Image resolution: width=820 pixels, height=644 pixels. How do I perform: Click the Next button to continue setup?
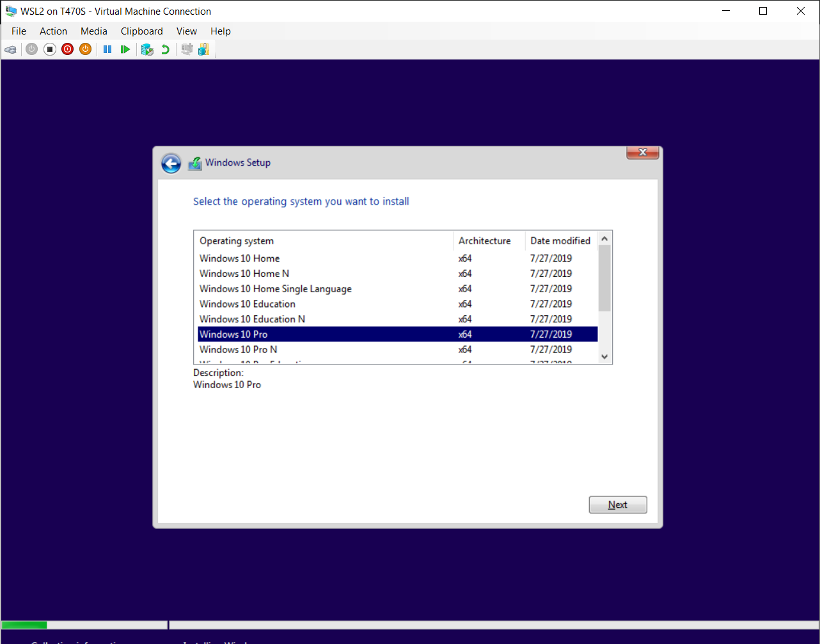pos(617,505)
